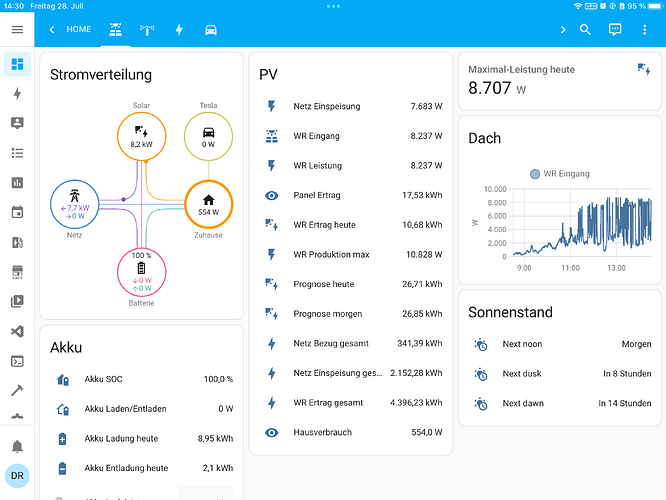Open the hamburger sidebar menu
The height and width of the screenshot is (500, 666).
(17, 29)
